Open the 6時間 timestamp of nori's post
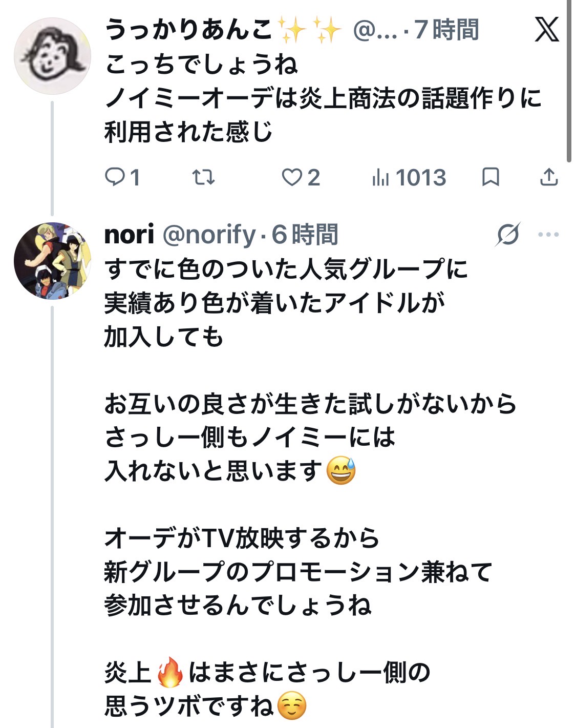This screenshot has width=576, height=728. (x=305, y=235)
